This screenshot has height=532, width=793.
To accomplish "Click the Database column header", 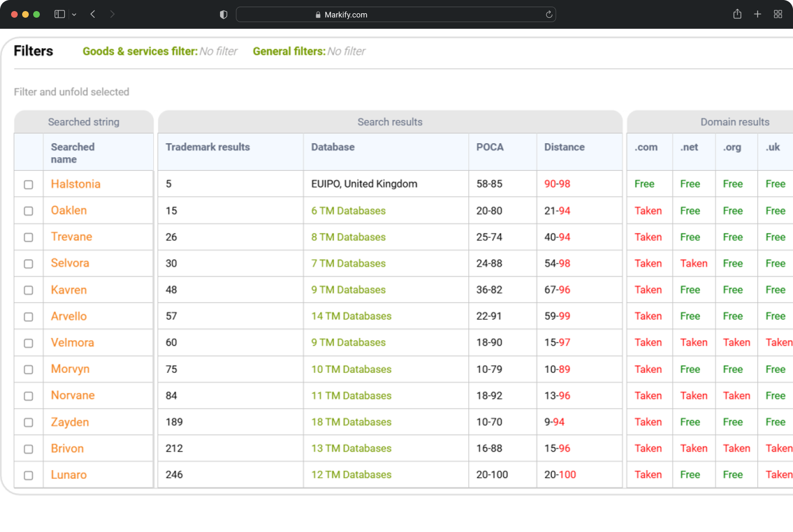I will pyautogui.click(x=333, y=147).
